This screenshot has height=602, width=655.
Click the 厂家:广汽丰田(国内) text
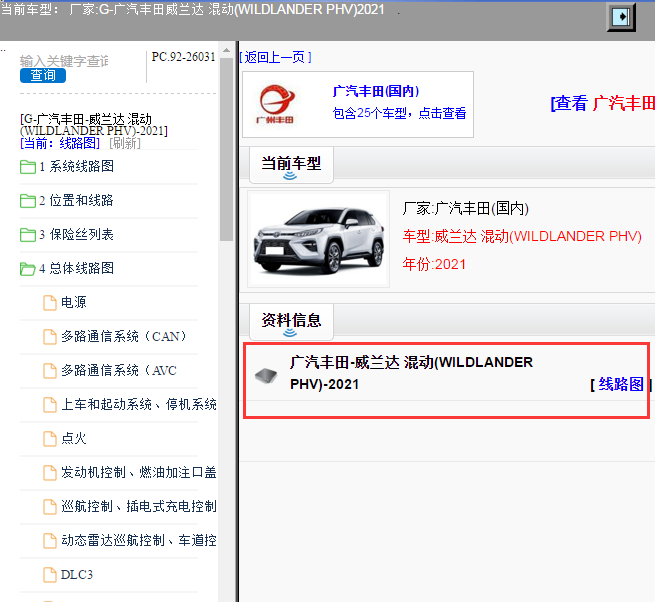(466, 208)
